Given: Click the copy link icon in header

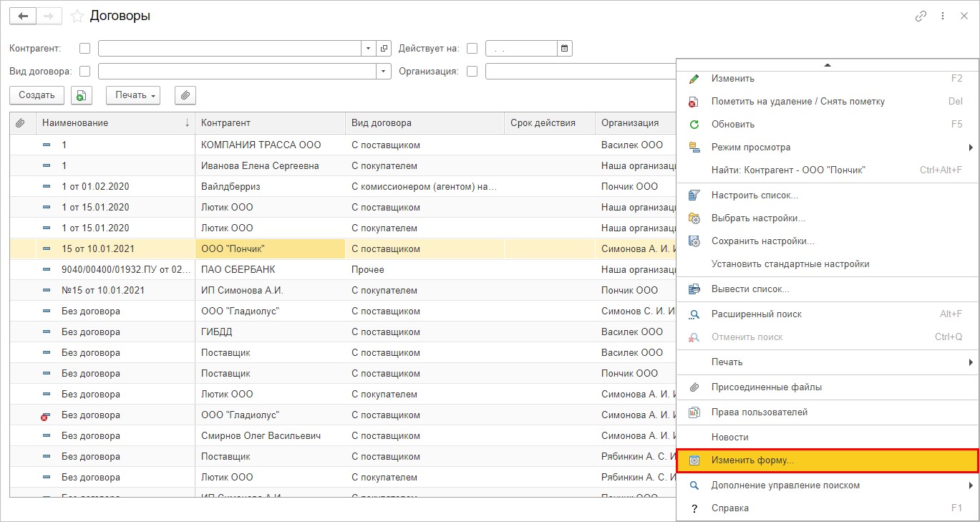Looking at the screenshot, I should click(x=921, y=16).
